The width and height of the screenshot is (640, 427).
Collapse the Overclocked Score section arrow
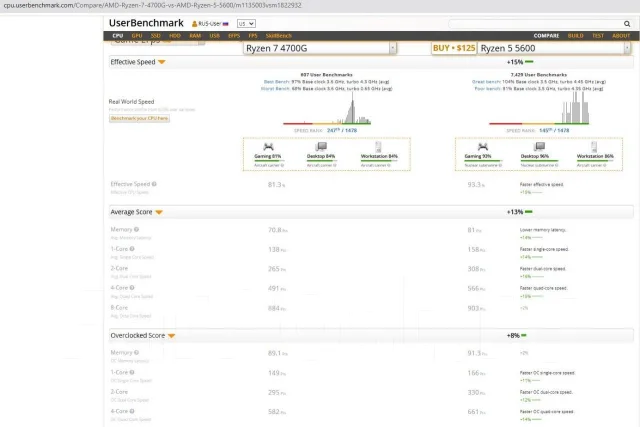click(171, 336)
